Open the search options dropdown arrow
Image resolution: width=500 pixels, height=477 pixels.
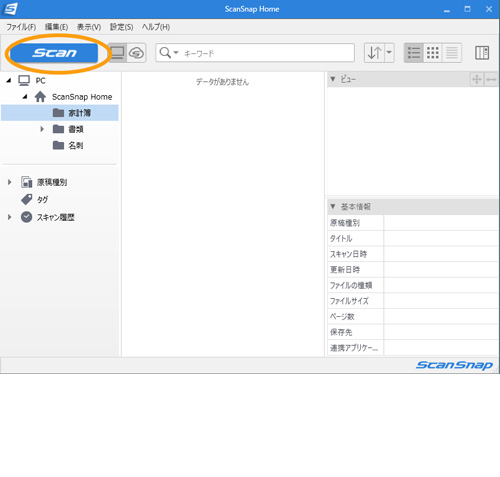click(x=176, y=53)
